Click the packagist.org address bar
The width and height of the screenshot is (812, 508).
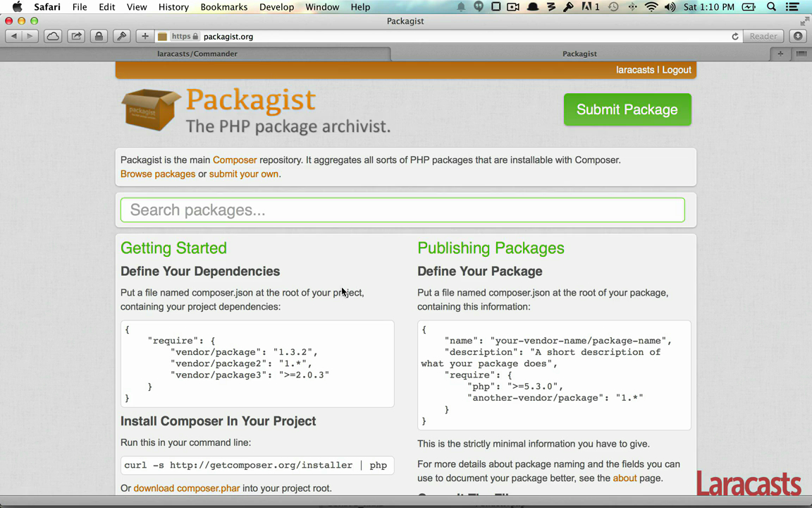pos(445,36)
